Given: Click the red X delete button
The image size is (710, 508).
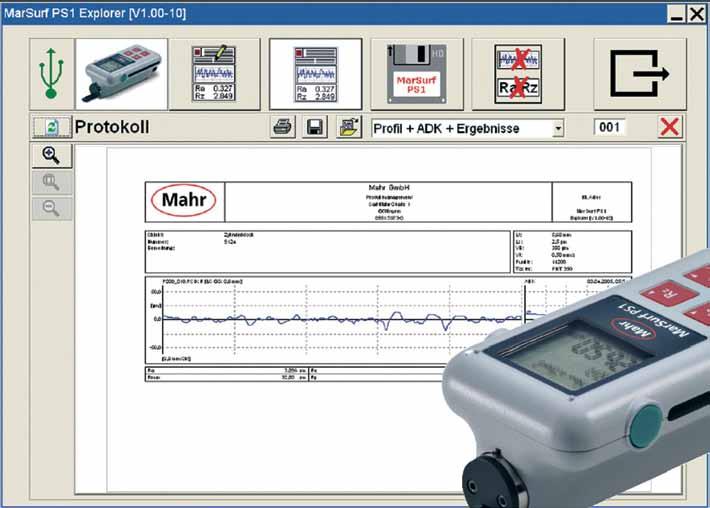Looking at the screenshot, I should 670,127.
